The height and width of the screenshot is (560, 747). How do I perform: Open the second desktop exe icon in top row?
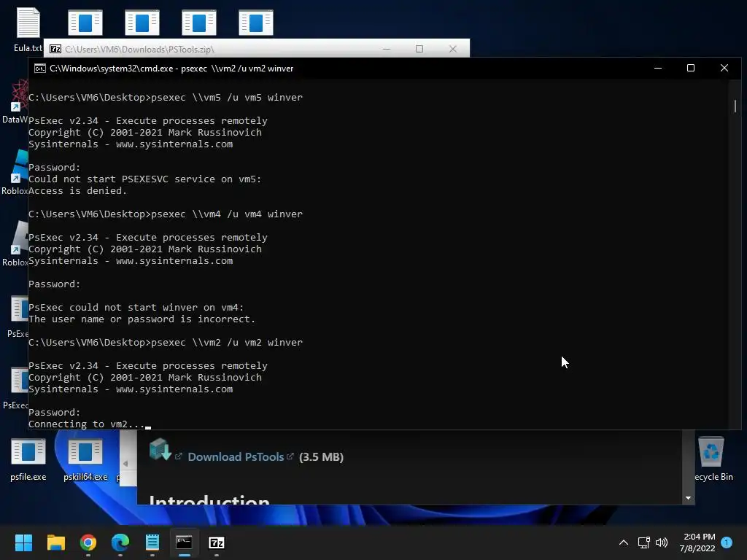click(142, 23)
